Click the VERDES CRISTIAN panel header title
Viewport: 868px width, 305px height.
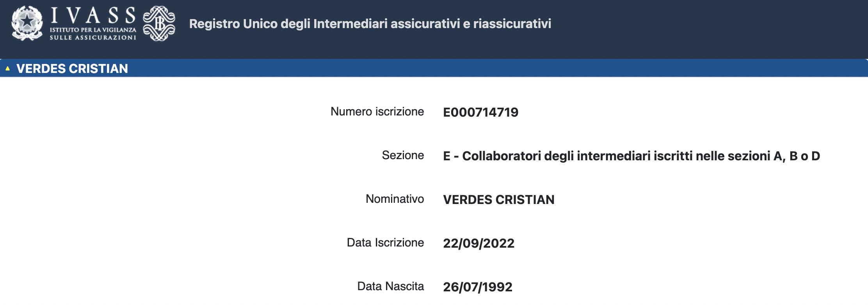(x=72, y=69)
